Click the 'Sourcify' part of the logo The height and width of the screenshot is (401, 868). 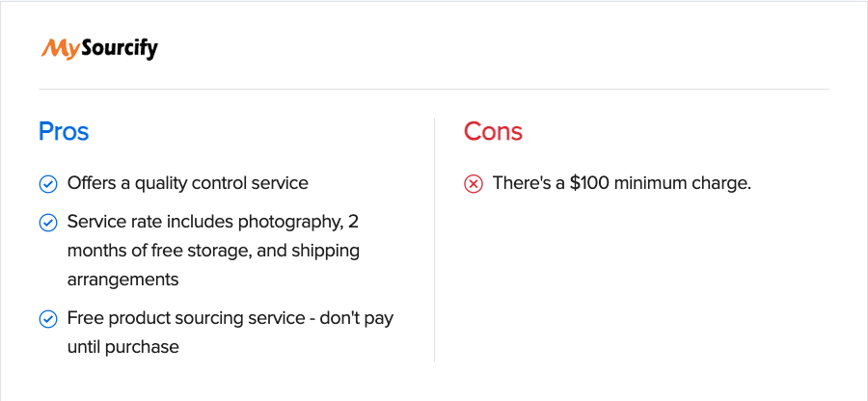tap(121, 49)
